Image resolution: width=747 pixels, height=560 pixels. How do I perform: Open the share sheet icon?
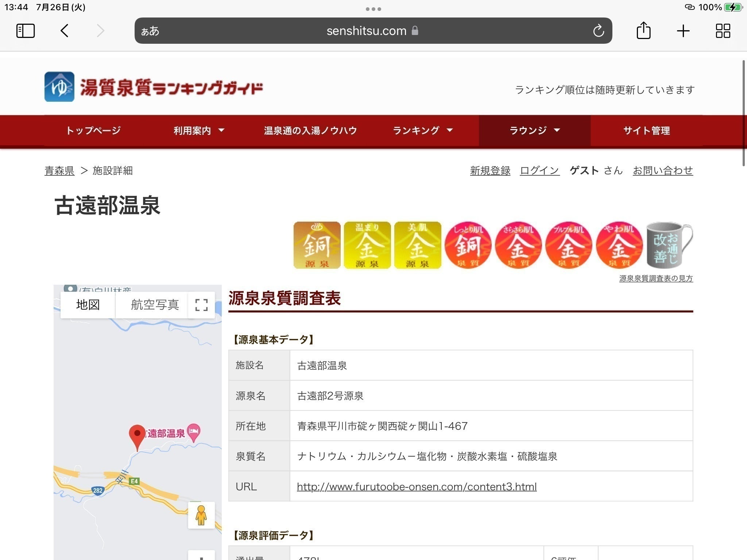tap(643, 31)
